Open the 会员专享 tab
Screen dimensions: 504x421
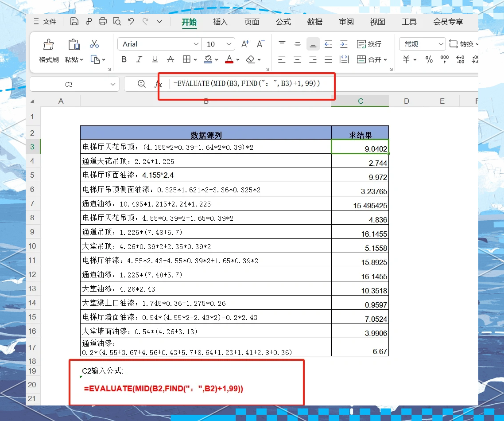tap(448, 22)
